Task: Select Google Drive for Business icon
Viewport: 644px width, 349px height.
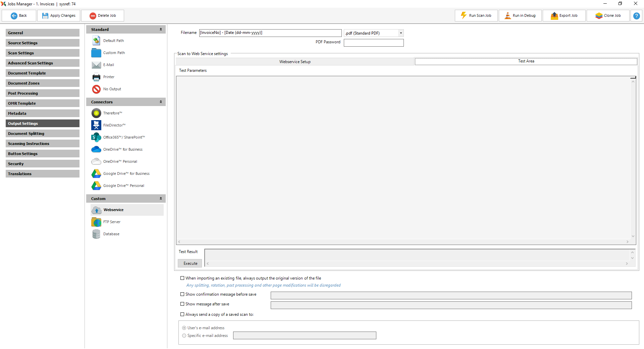Action: click(x=96, y=173)
